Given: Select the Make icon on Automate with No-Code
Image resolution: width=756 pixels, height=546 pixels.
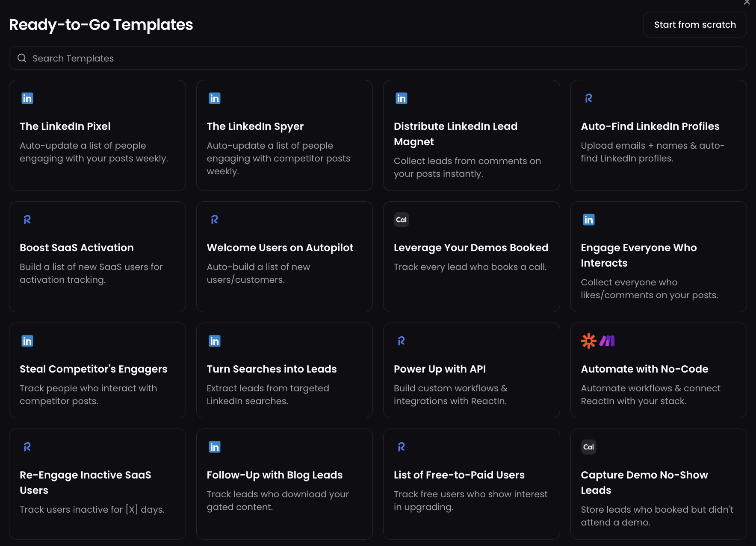Looking at the screenshot, I should [607, 341].
